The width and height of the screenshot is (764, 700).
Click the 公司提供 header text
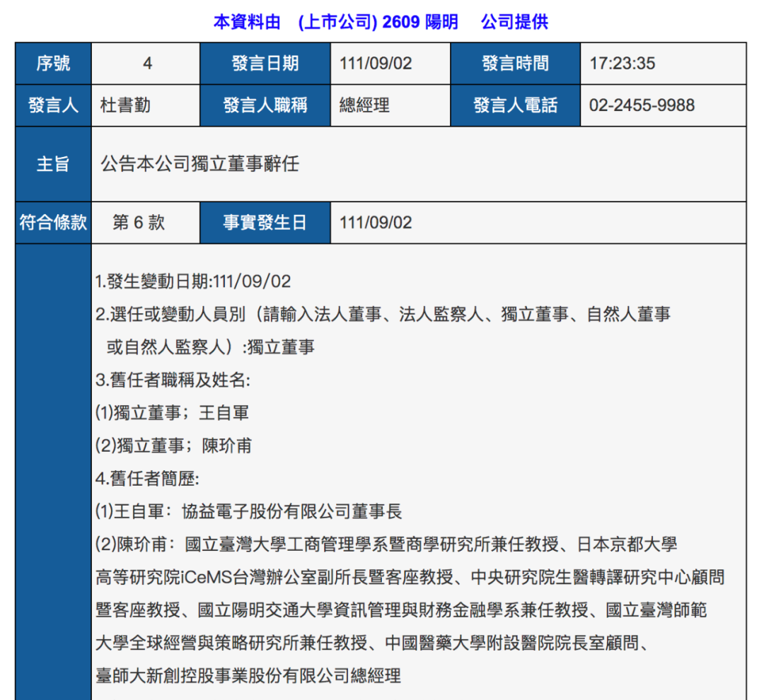pyautogui.click(x=514, y=22)
